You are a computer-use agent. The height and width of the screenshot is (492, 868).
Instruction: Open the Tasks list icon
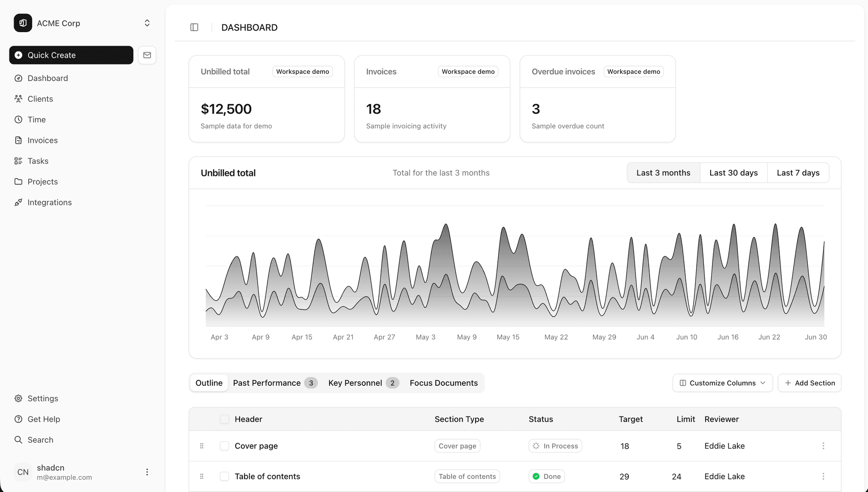[x=18, y=161]
